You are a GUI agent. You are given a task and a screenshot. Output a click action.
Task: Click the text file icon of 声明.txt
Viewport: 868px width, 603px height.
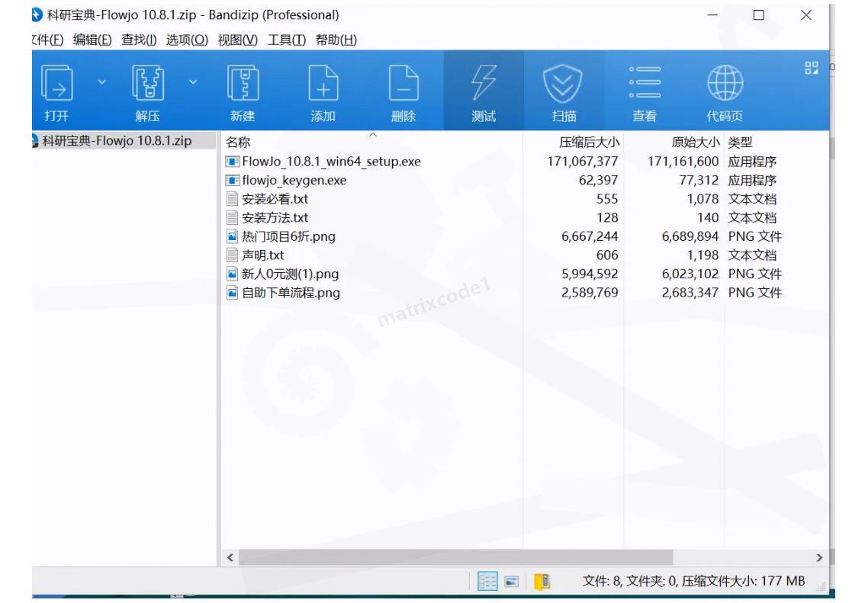233,255
